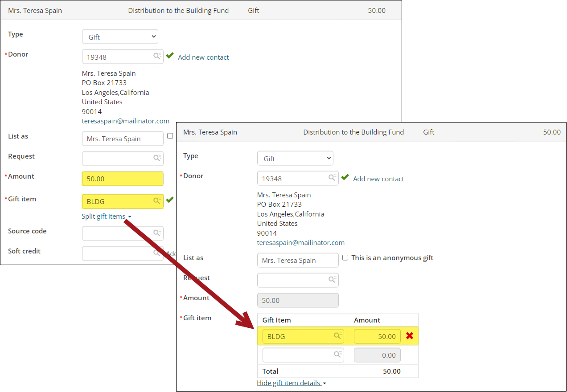567x392 pixels.
Task: Click green check next to back Gift item field
Action: point(170,200)
